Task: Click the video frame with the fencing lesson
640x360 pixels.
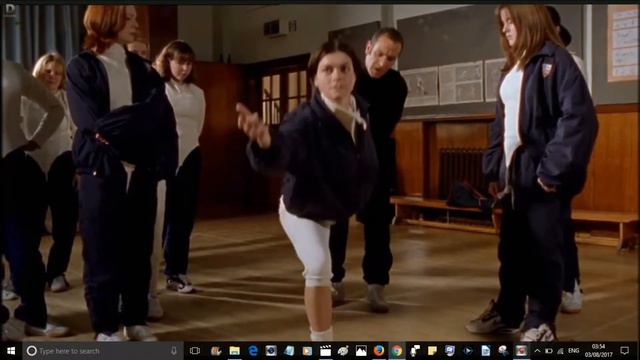Action: coord(320,172)
